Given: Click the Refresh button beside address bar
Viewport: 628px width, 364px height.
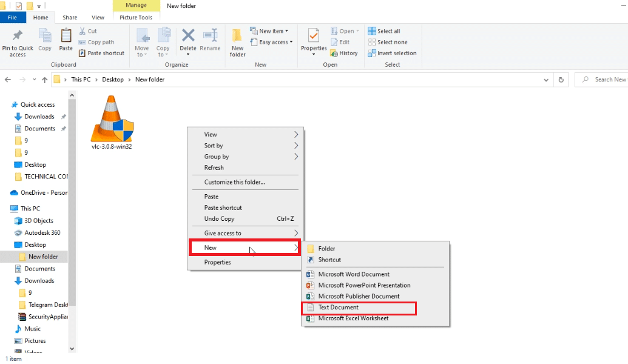Looking at the screenshot, I should pyautogui.click(x=561, y=79).
